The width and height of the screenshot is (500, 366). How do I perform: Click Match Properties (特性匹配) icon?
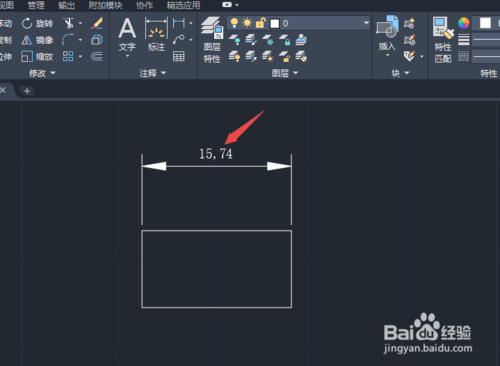pos(443,40)
